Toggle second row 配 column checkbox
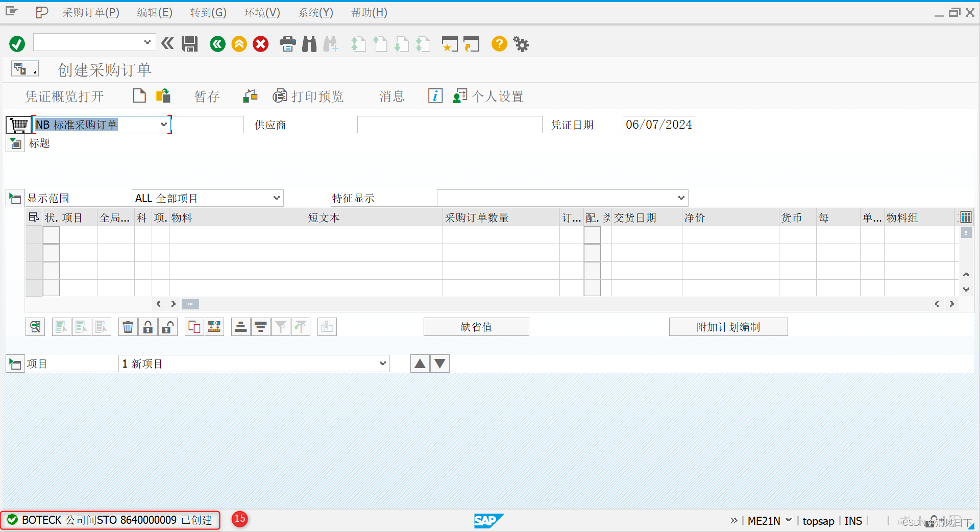 tap(592, 253)
